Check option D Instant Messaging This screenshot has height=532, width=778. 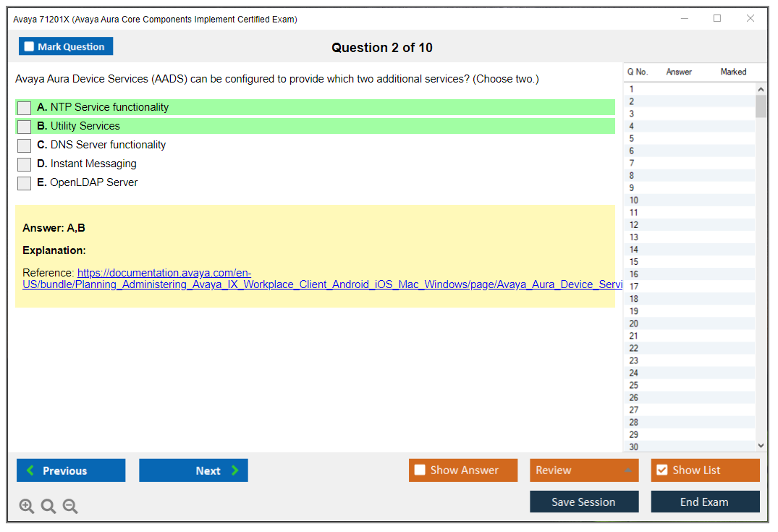coord(25,164)
